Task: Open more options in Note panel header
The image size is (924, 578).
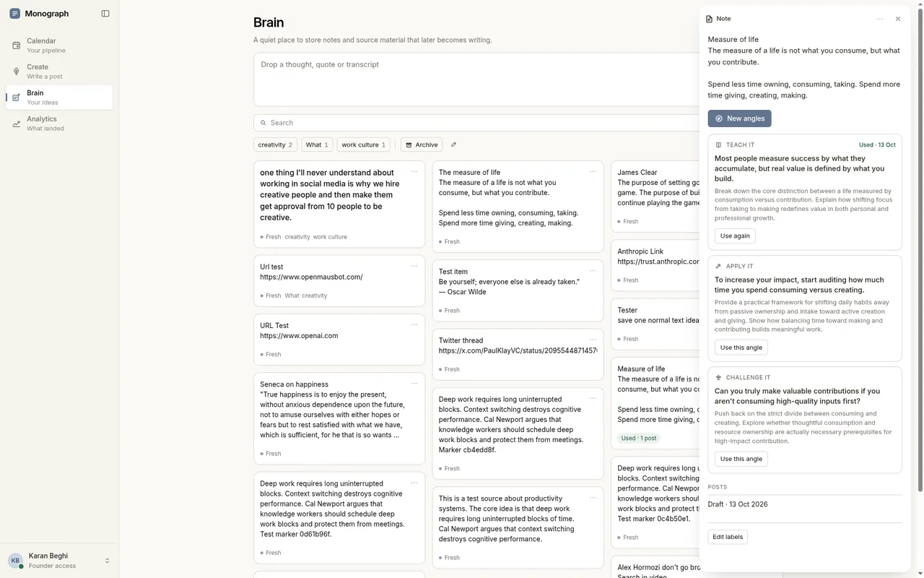Action: pyautogui.click(x=879, y=19)
